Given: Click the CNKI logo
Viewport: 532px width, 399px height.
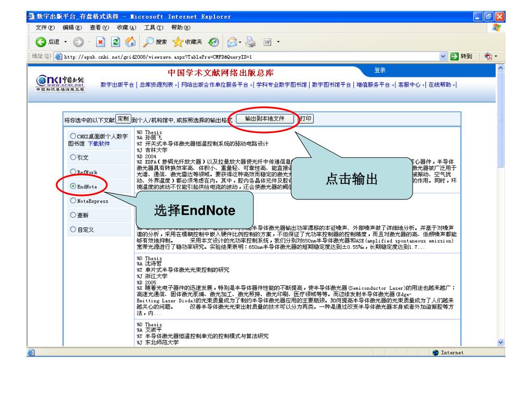Looking at the screenshot, I should [60, 83].
